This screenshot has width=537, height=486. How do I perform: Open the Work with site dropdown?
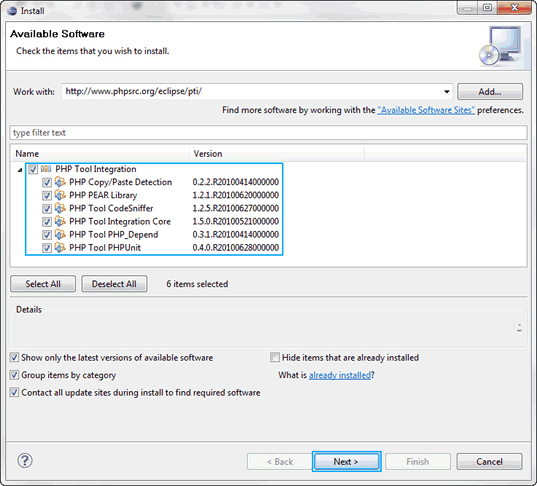[446, 92]
